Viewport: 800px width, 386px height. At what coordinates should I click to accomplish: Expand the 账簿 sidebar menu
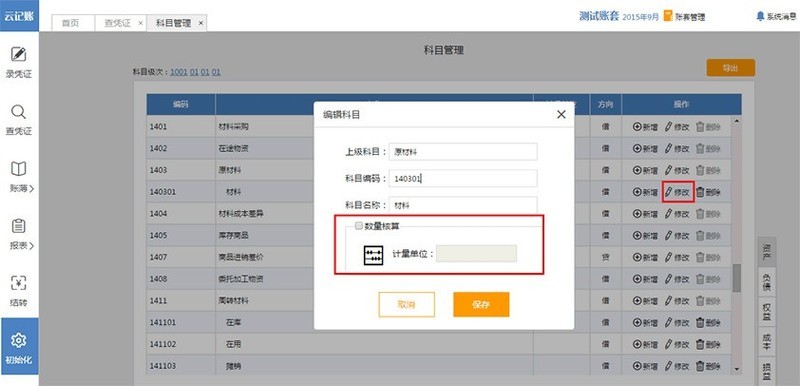tap(21, 177)
